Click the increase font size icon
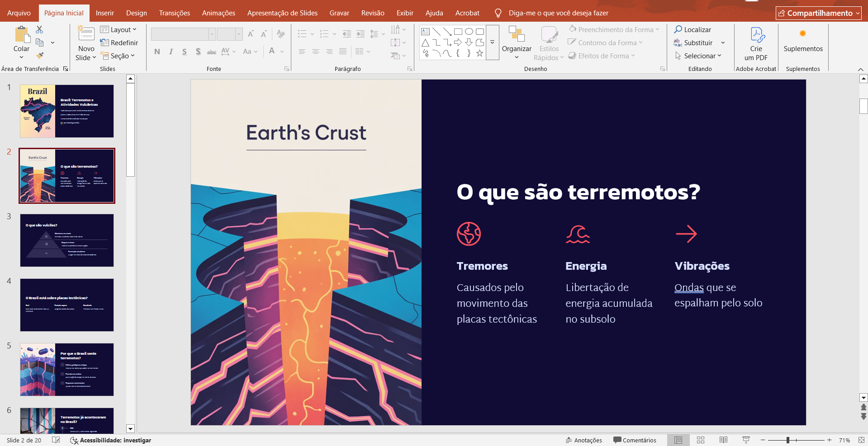This screenshot has height=446, width=868. tap(251, 34)
